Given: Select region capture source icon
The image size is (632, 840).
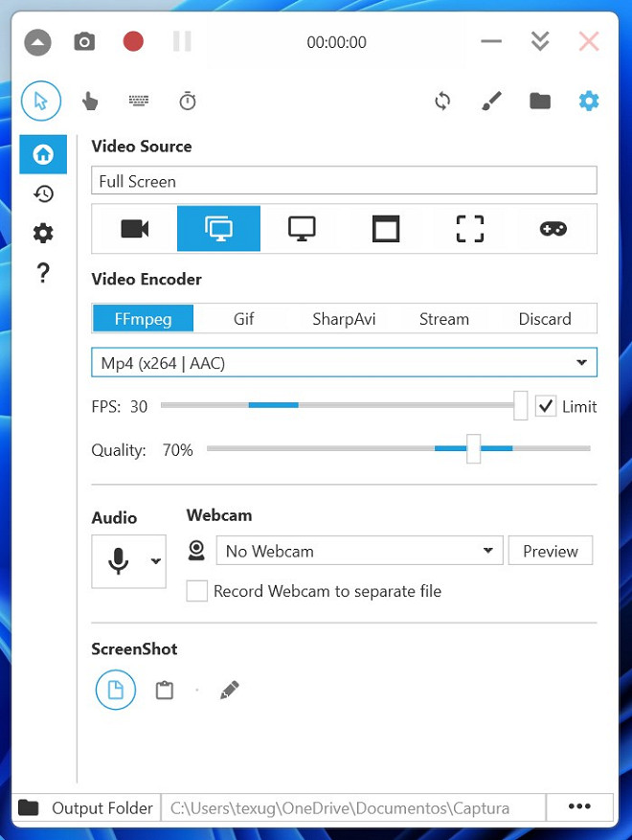Looking at the screenshot, I should tap(470, 229).
